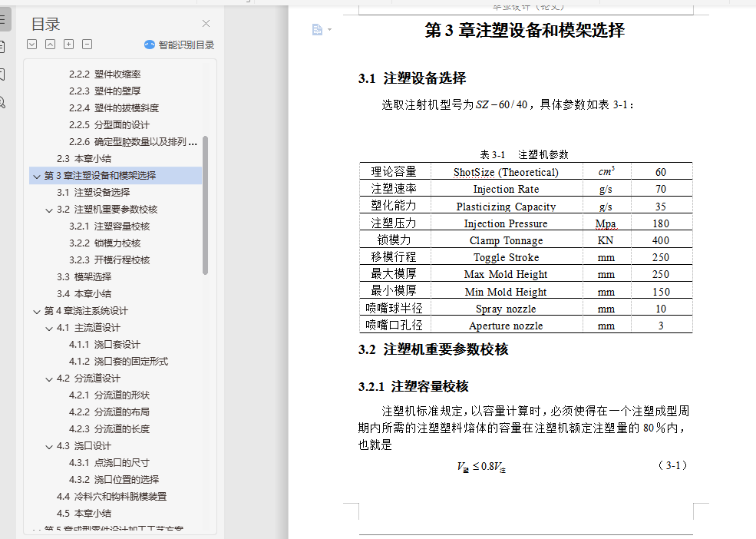756x539 pixels.
Task: Click 智能识别目录 button
Action: pyautogui.click(x=180, y=45)
